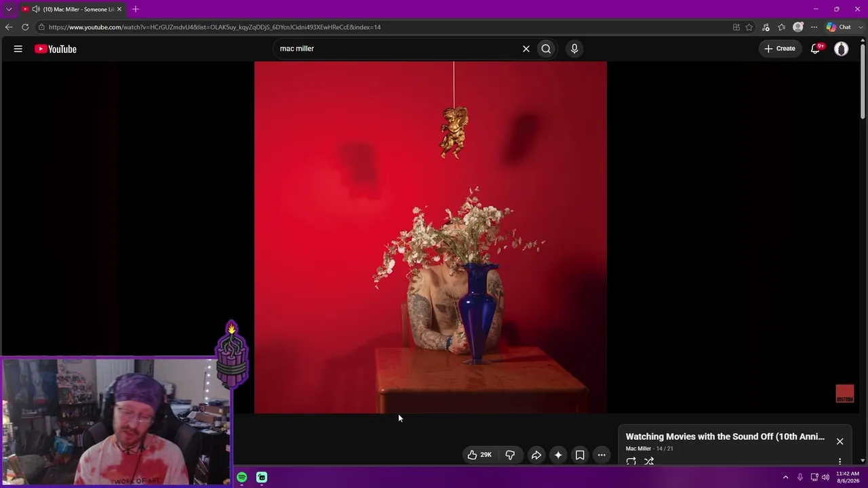The height and width of the screenshot is (488, 868).
Task: Click the browser address bar URL
Action: point(214,27)
